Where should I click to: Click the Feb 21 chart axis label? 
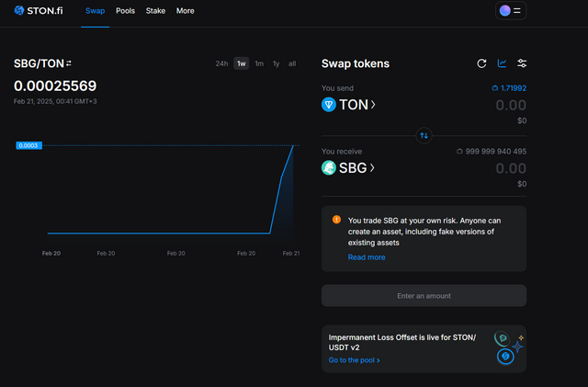[x=291, y=254]
